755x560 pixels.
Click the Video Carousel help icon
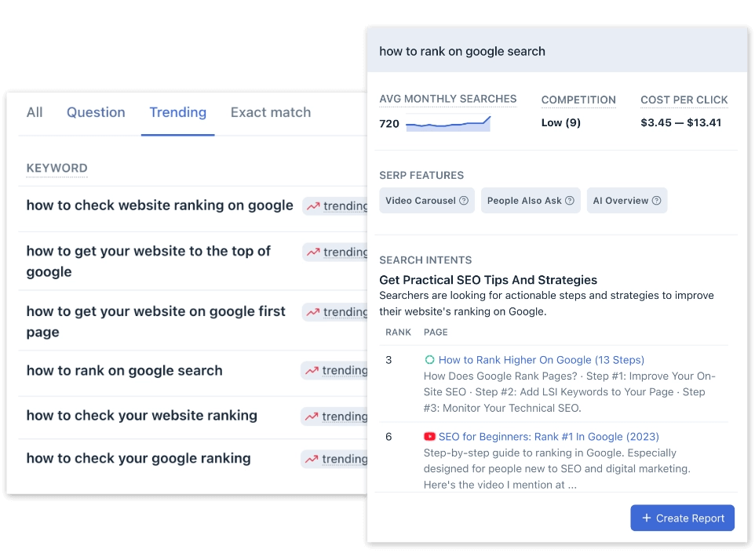point(464,201)
